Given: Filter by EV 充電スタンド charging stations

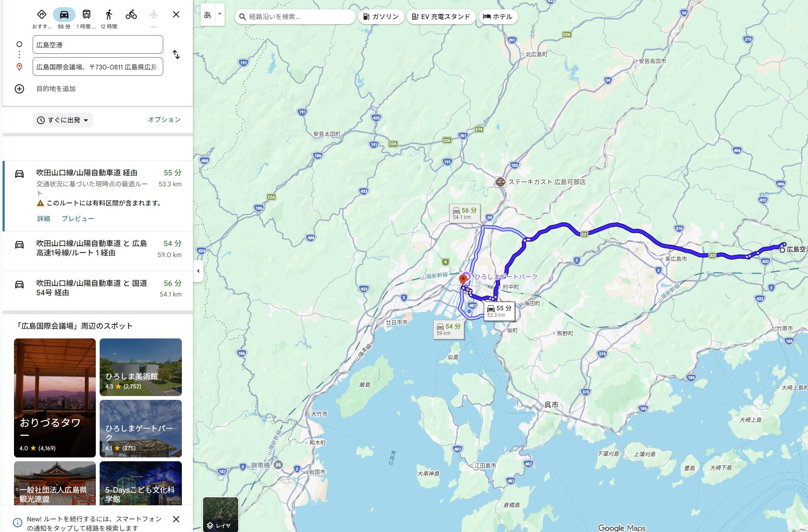Looking at the screenshot, I should (x=441, y=17).
